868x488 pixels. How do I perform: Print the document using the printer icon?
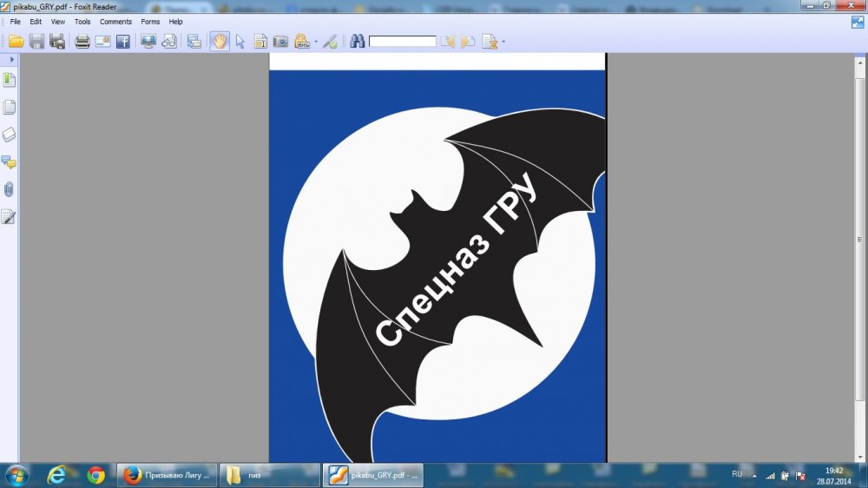(82, 41)
